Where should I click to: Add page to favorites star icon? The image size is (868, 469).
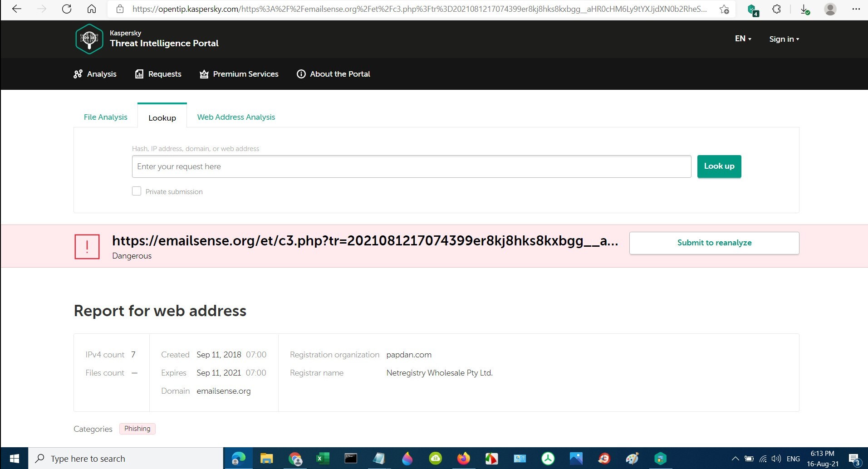(724, 9)
